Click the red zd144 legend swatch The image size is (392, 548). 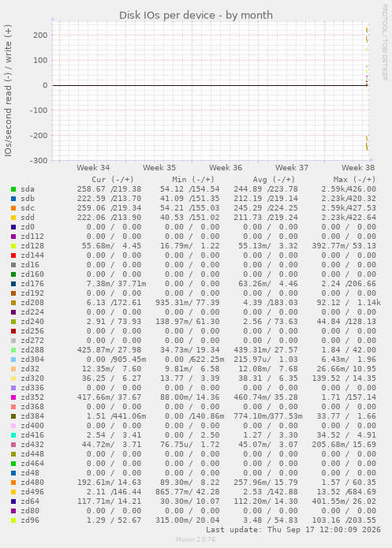(x=13, y=255)
